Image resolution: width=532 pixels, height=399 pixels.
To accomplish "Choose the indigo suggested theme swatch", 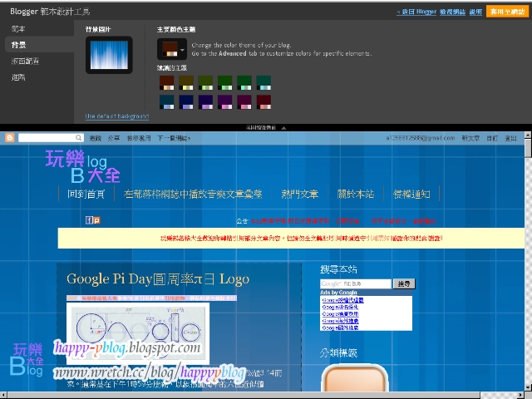I will coord(205,102).
